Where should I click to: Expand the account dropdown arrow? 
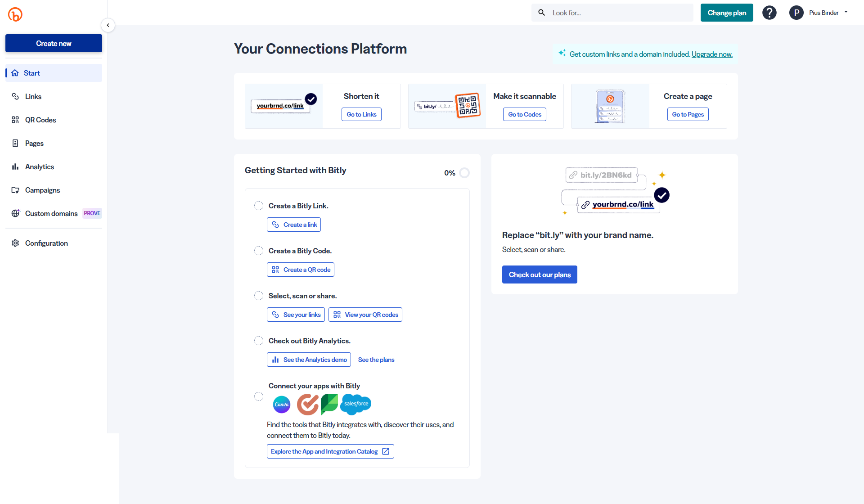846,12
